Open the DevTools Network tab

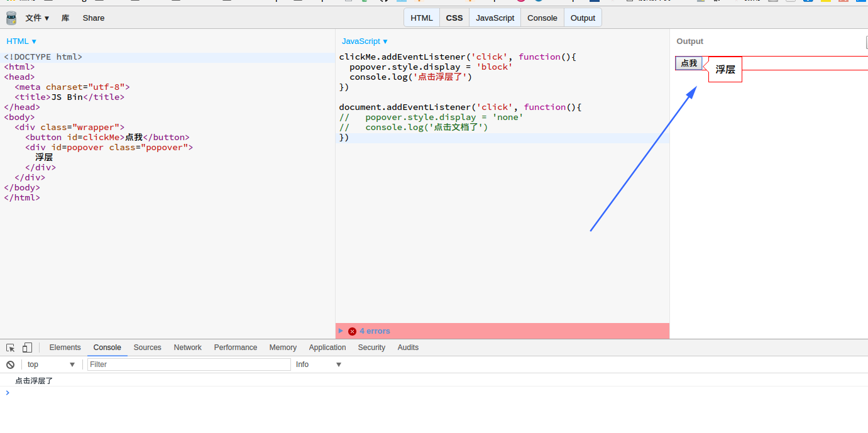pyautogui.click(x=188, y=348)
